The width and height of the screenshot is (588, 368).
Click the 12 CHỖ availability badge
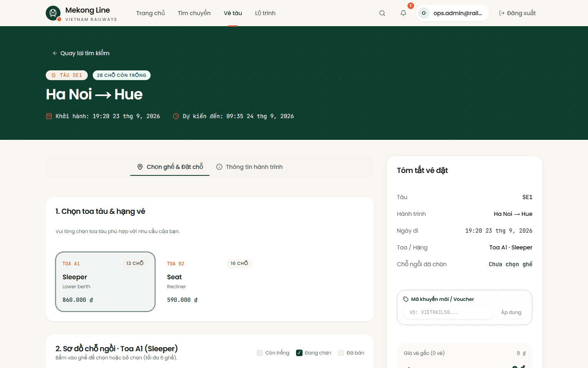135,263
